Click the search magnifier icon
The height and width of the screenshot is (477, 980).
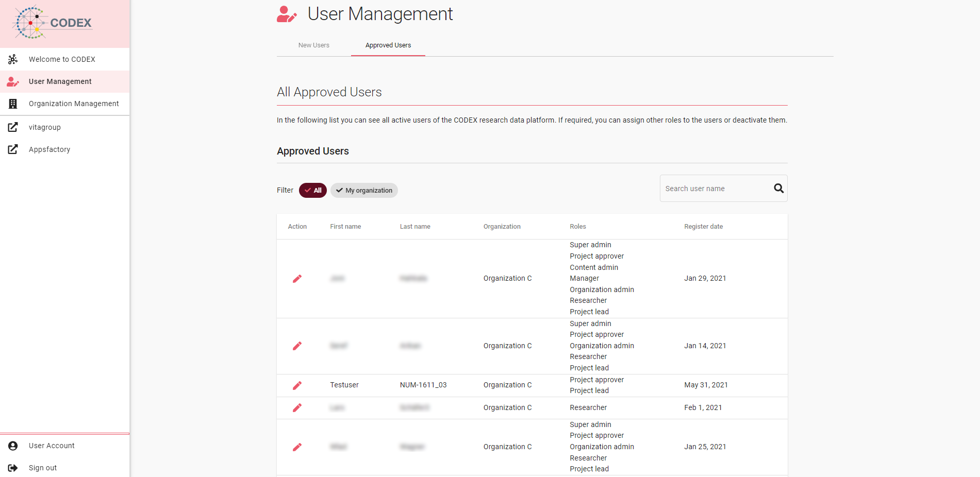click(778, 189)
